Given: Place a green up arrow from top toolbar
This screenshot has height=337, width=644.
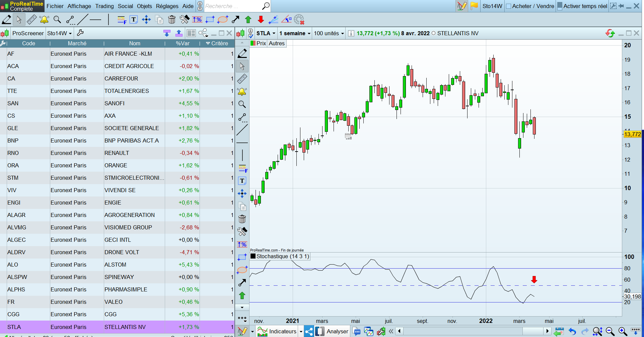Looking at the screenshot, I should (248, 20).
